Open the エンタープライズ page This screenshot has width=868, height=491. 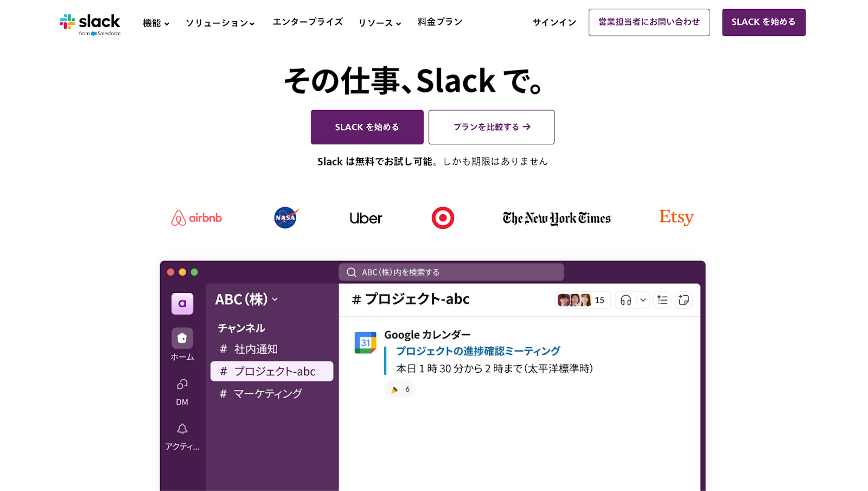(x=308, y=22)
